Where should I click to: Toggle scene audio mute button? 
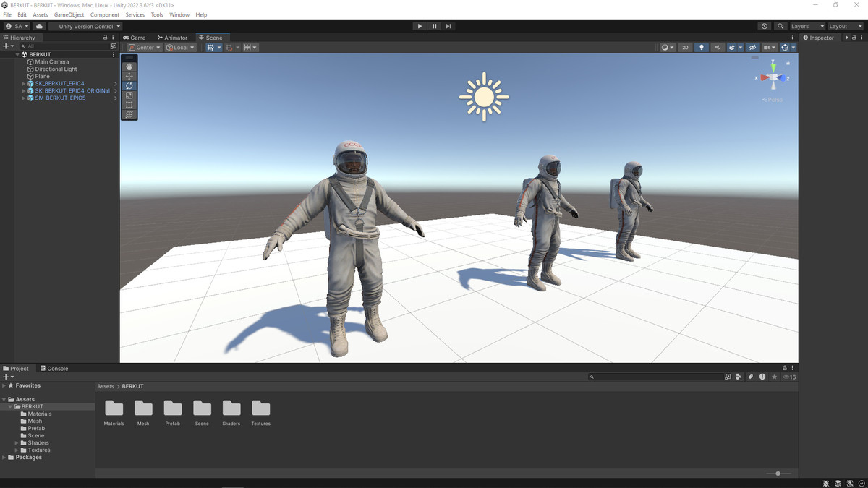(718, 48)
